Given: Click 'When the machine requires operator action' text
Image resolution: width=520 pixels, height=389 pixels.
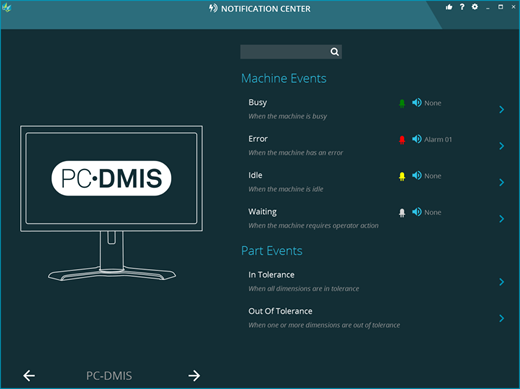Looking at the screenshot, I should [313, 226].
